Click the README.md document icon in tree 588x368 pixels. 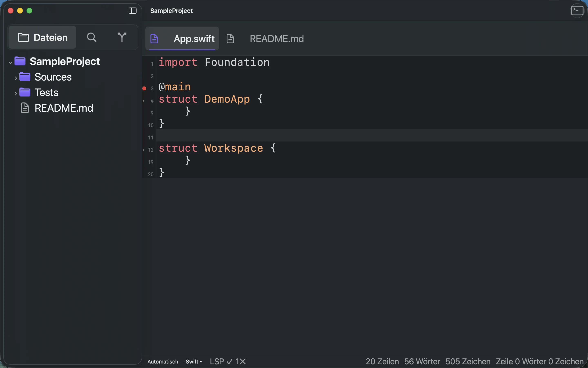click(x=25, y=108)
